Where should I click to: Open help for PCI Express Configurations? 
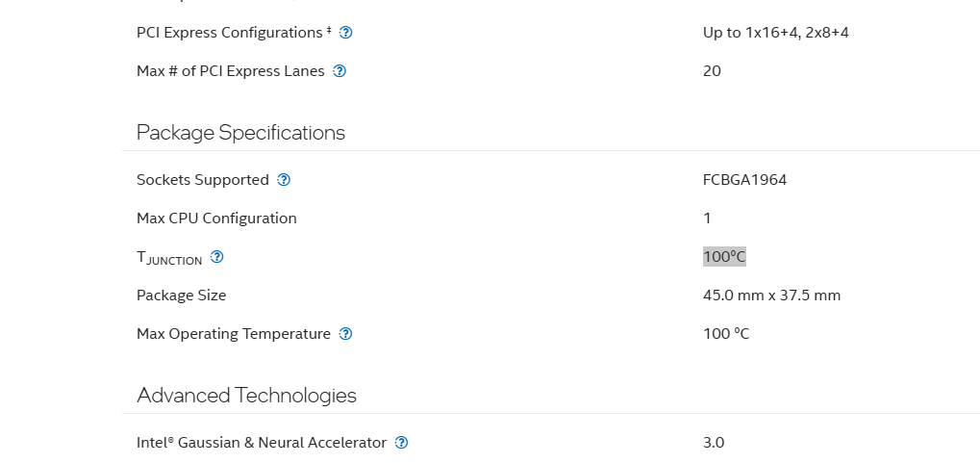(346, 33)
